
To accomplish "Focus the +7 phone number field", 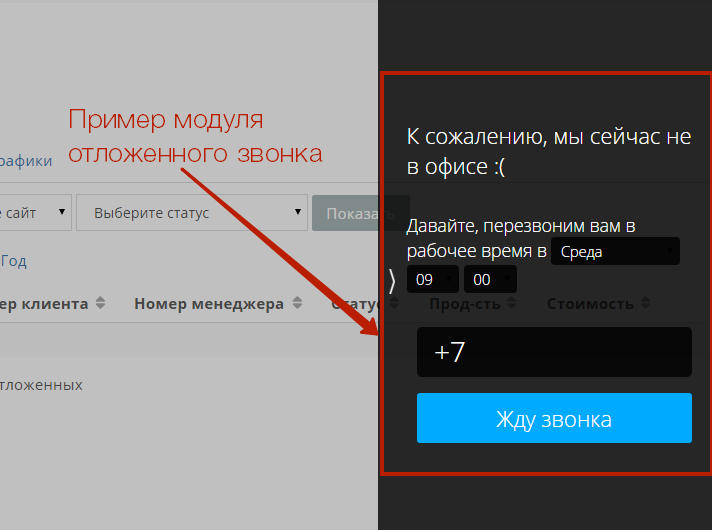I will [x=554, y=352].
